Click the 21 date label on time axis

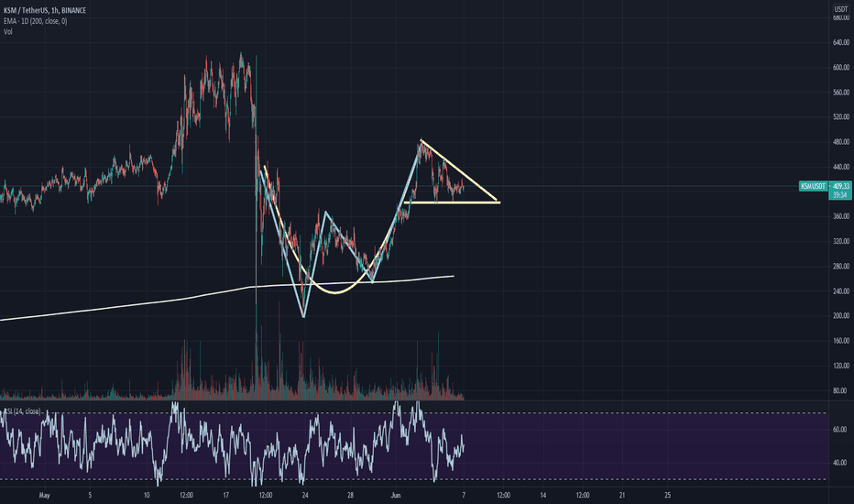pyautogui.click(x=622, y=496)
